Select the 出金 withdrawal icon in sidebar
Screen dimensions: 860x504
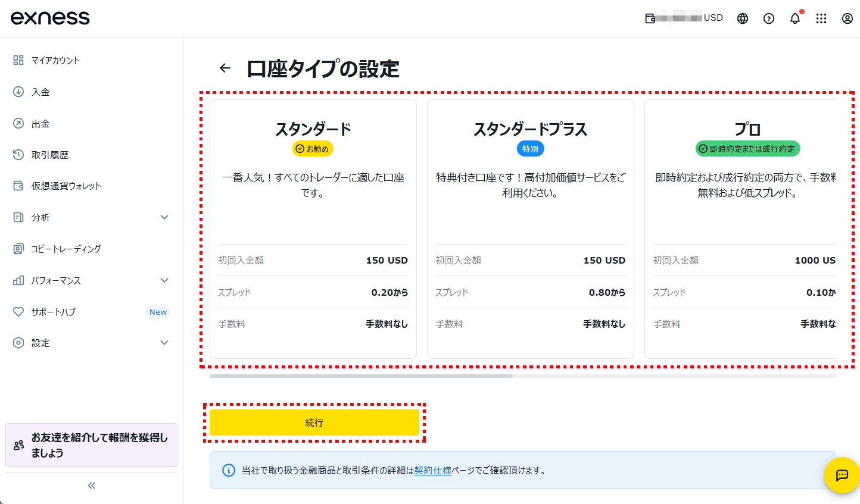pos(18,123)
